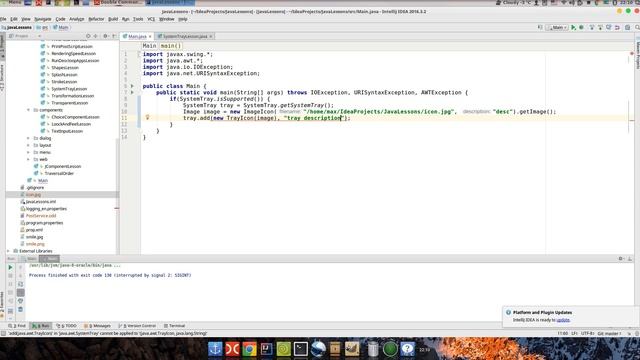
Task: Open the Terminal tool window tab
Action: (x=174, y=326)
